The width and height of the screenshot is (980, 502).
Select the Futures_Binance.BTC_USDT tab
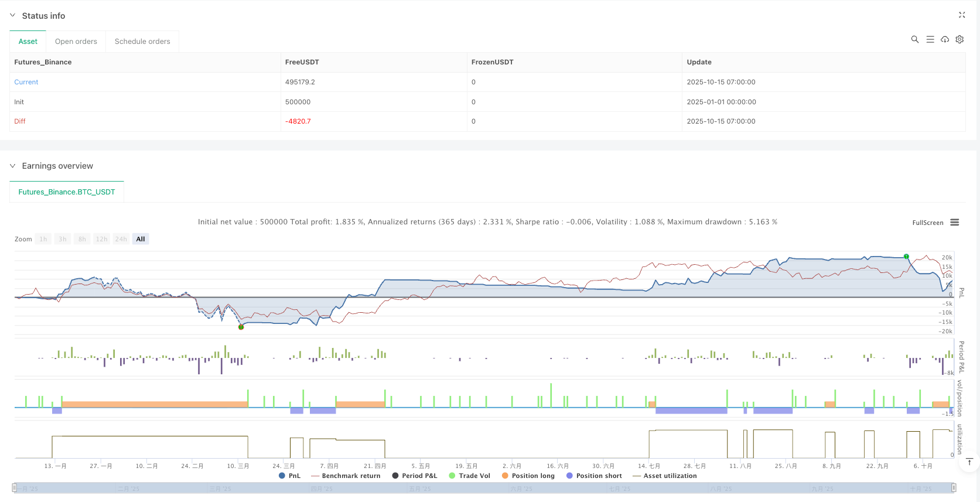click(x=67, y=192)
